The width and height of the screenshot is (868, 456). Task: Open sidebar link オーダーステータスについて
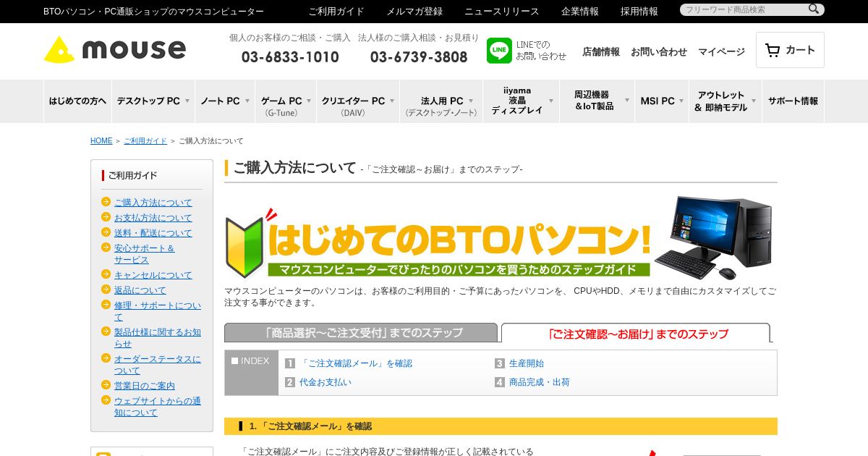[x=158, y=365]
